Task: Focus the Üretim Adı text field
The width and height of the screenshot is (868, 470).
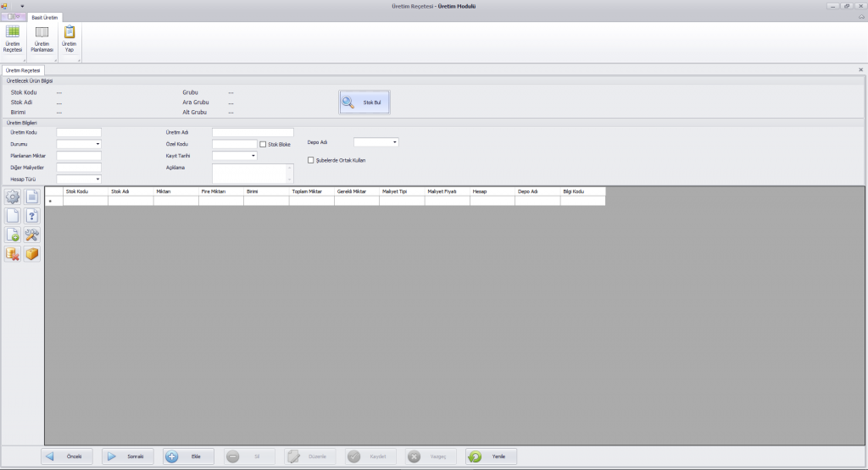Action: [253, 133]
